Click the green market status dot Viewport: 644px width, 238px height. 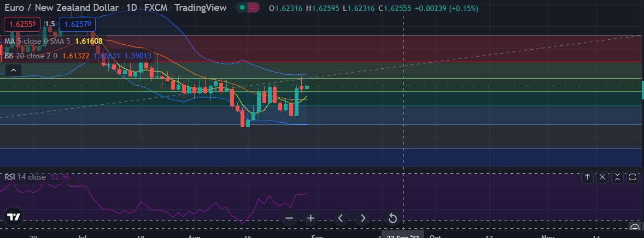pyautogui.click(x=242, y=8)
